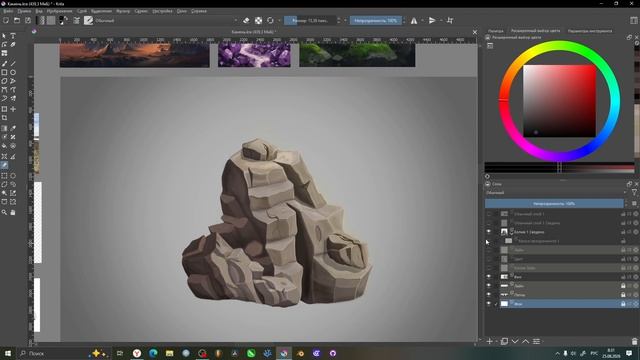Select the Ellipse shape tool
Screen dimensions: 640x360
tap(13, 73)
